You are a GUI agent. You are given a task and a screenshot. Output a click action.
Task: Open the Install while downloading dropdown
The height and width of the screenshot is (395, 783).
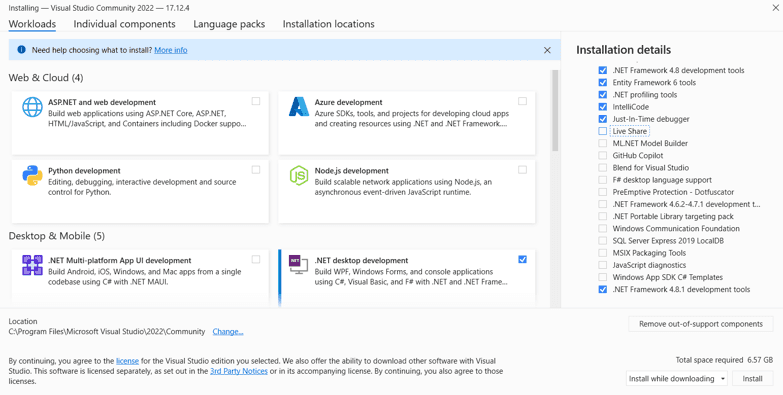[677, 379]
